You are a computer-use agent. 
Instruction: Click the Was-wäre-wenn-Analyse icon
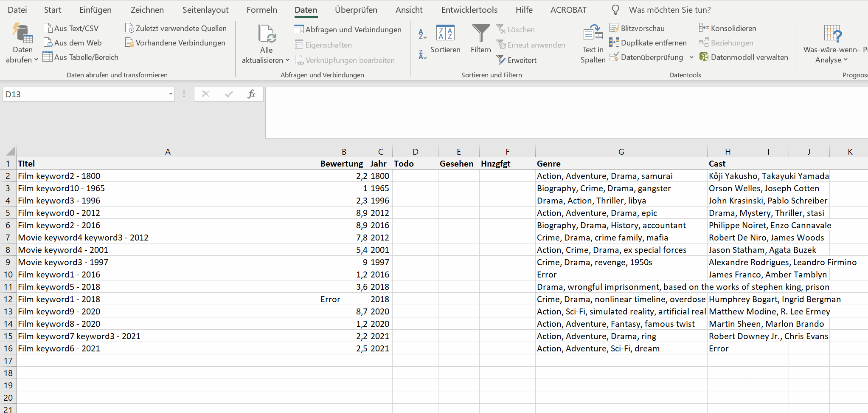[x=832, y=34]
